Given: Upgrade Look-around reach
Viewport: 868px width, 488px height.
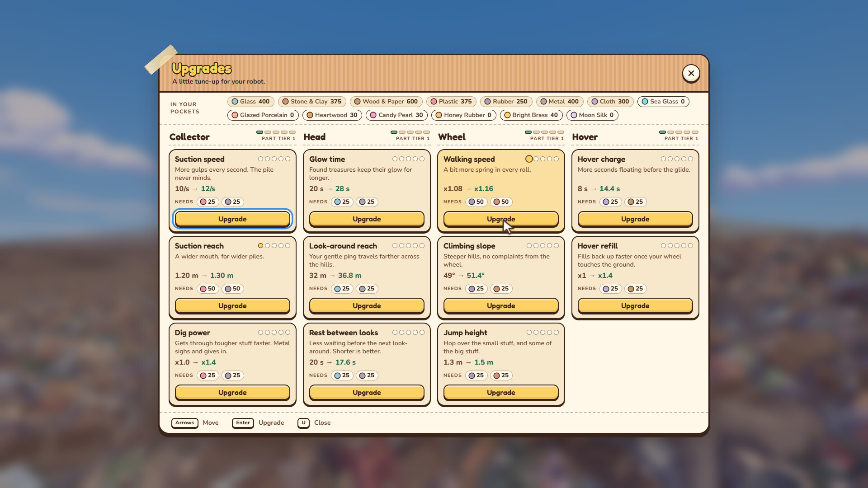Looking at the screenshot, I should click(x=367, y=305).
